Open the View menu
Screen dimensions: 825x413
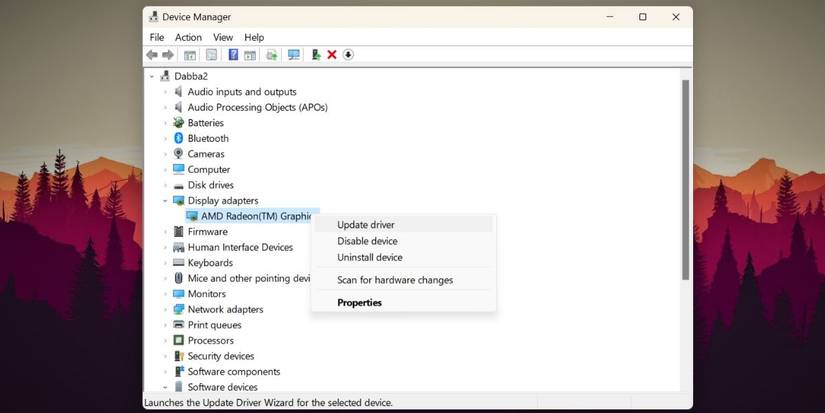223,37
